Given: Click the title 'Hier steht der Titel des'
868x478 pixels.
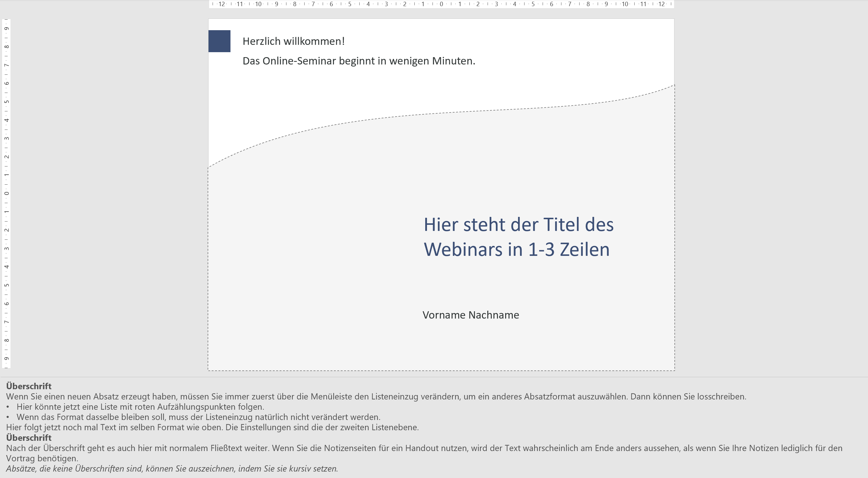Looking at the screenshot, I should tap(519, 225).
